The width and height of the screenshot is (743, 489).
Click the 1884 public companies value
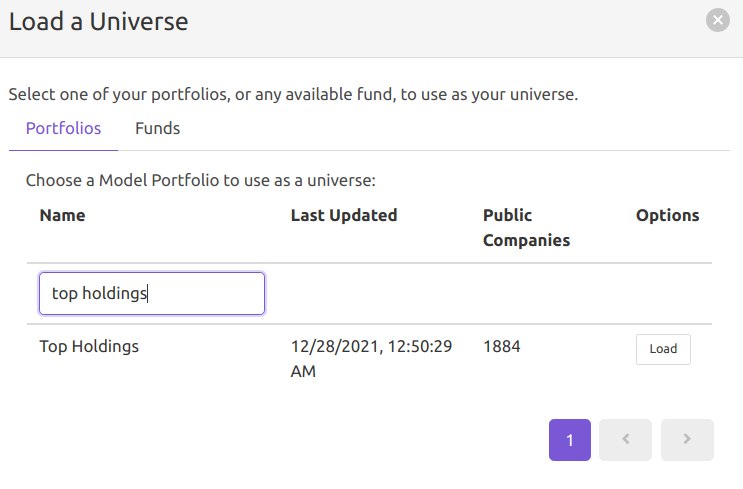click(501, 347)
